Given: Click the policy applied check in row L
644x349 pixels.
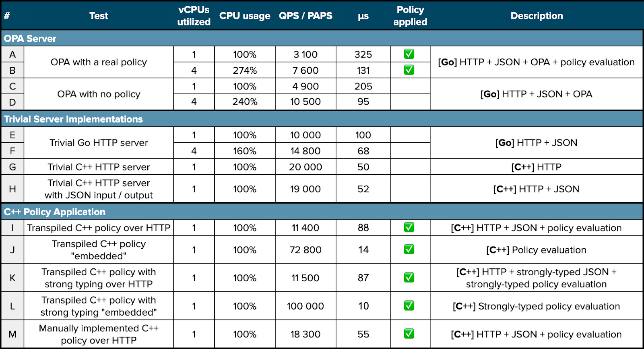Looking at the screenshot, I should click(409, 306).
